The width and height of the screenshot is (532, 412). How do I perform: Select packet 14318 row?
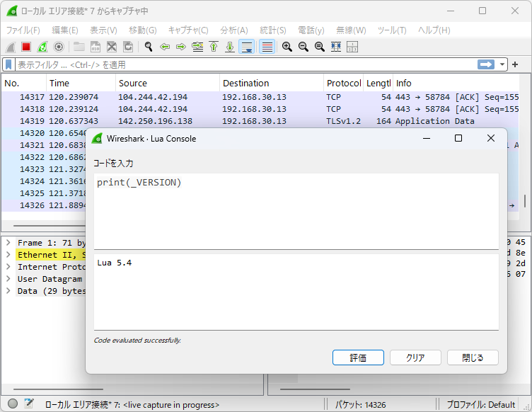260,109
